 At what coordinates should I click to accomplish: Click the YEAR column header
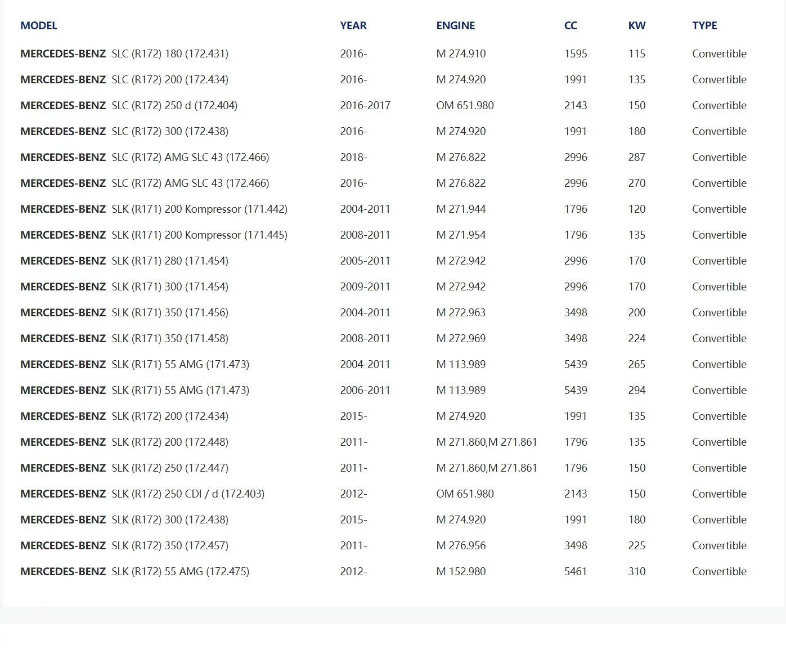pyautogui.click(x=353, y=26)
